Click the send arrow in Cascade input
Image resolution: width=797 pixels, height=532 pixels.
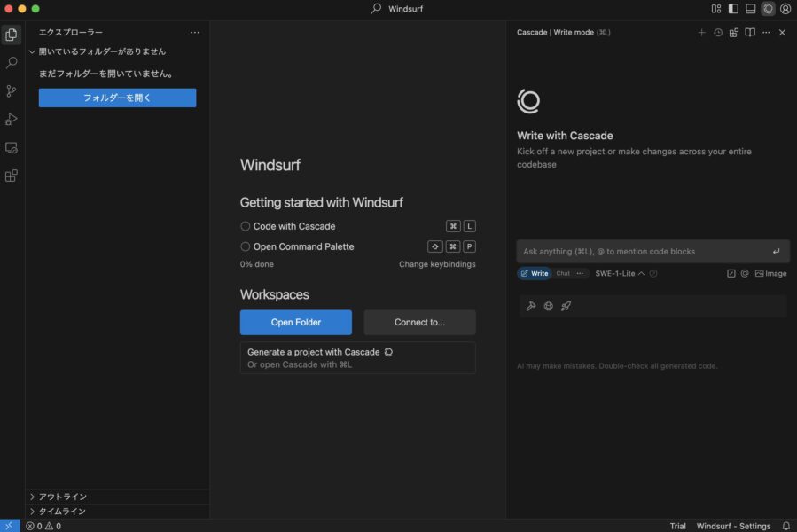point(776,251)
